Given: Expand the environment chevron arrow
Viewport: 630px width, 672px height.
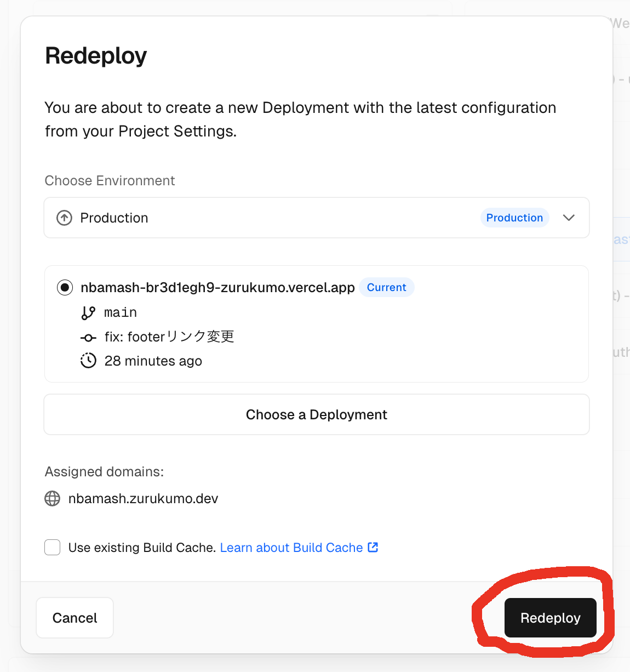Looking at the screenshot, I should tap(569, 218).
